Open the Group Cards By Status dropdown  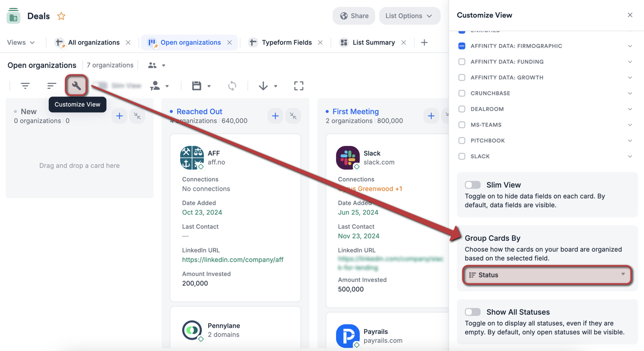[547, 275]
